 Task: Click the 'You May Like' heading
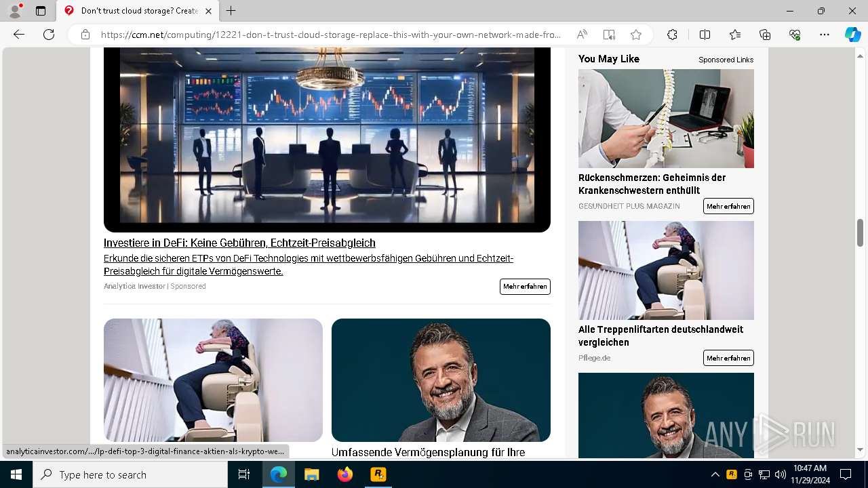(x=609, y=59)
